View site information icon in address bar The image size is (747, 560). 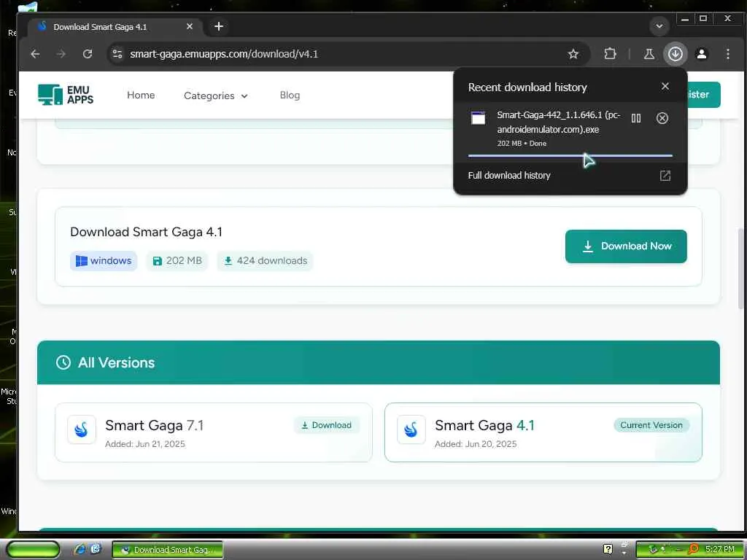click(117, 54)
